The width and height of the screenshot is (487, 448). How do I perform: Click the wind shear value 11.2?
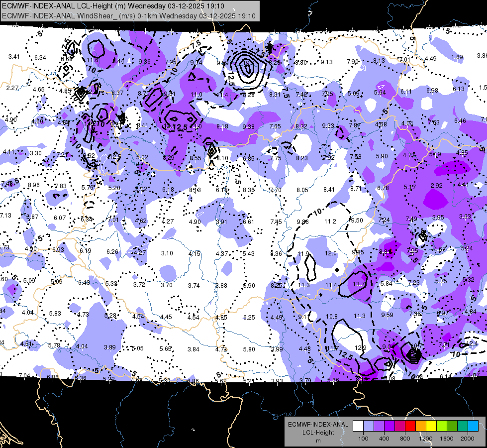pos(330,222)
